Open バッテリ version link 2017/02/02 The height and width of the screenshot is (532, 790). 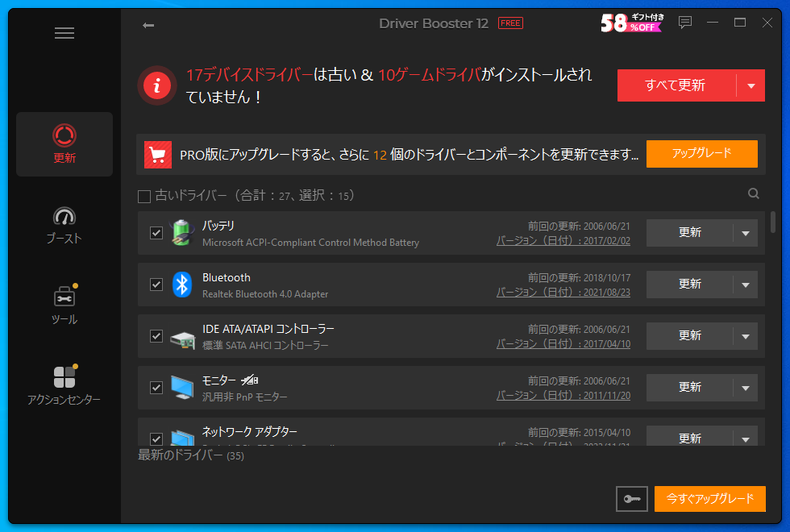pyautogui.click(x=563, y=241)
